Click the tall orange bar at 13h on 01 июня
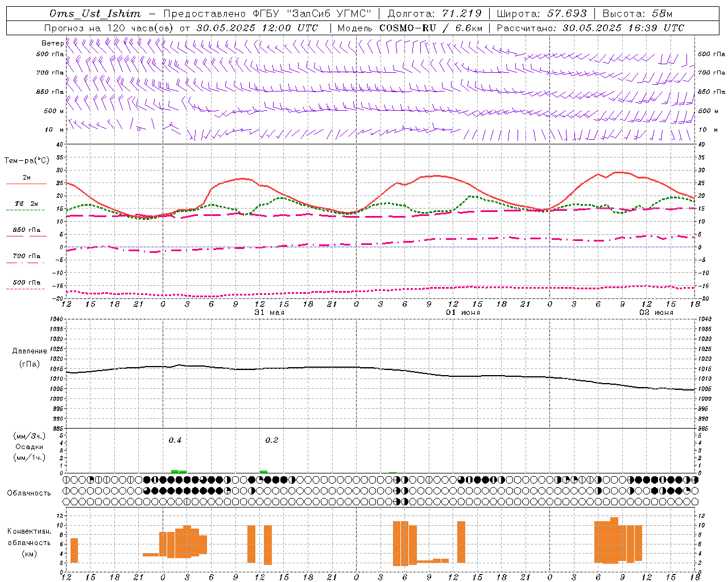728x582 pixels. 461,542
